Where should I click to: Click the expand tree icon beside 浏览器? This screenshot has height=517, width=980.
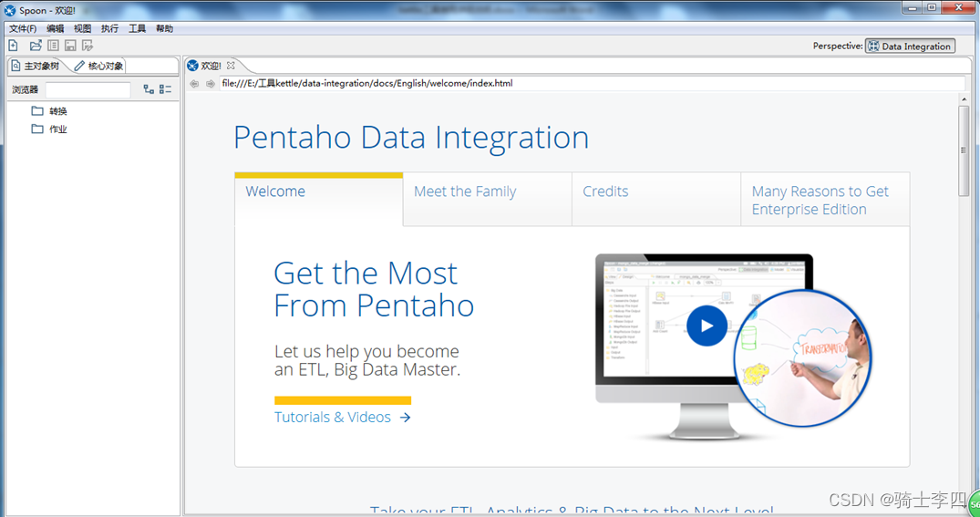pyautogui.click(x=149, y=89)
